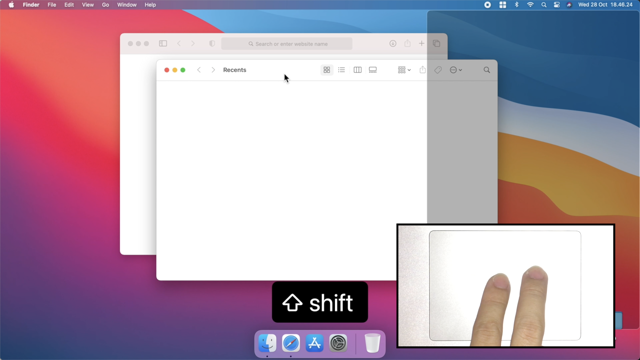Toggle the Safari sidebar
Image resolution: width=640 pixels, height=360 pixels.
pyautogui.click(x=163, y=43)
